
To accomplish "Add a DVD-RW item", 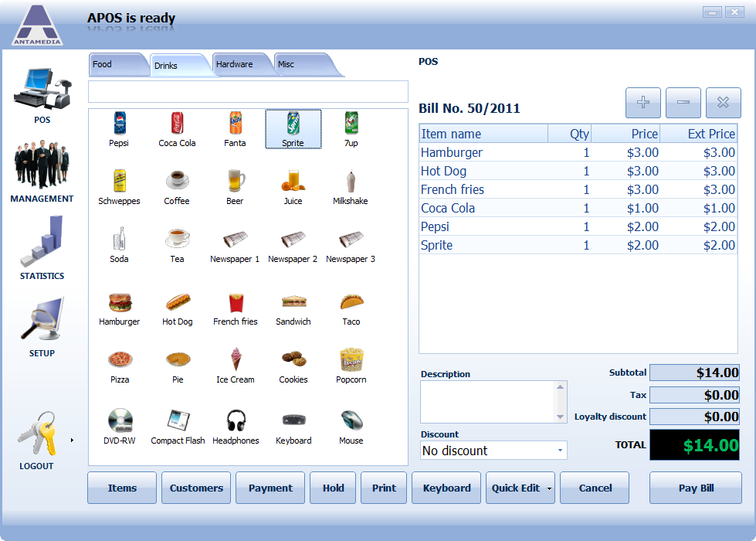I will tap(120, 427).
